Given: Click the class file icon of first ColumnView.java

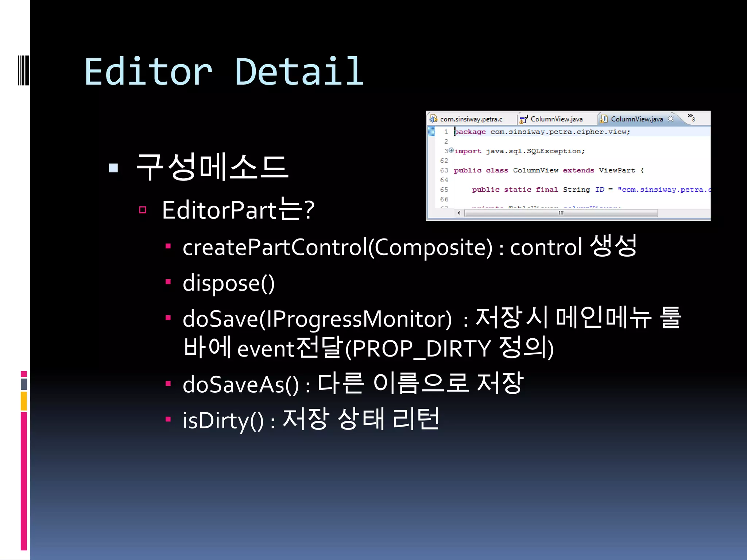Looking at the screenshot, I should click(x=524, y=119).
